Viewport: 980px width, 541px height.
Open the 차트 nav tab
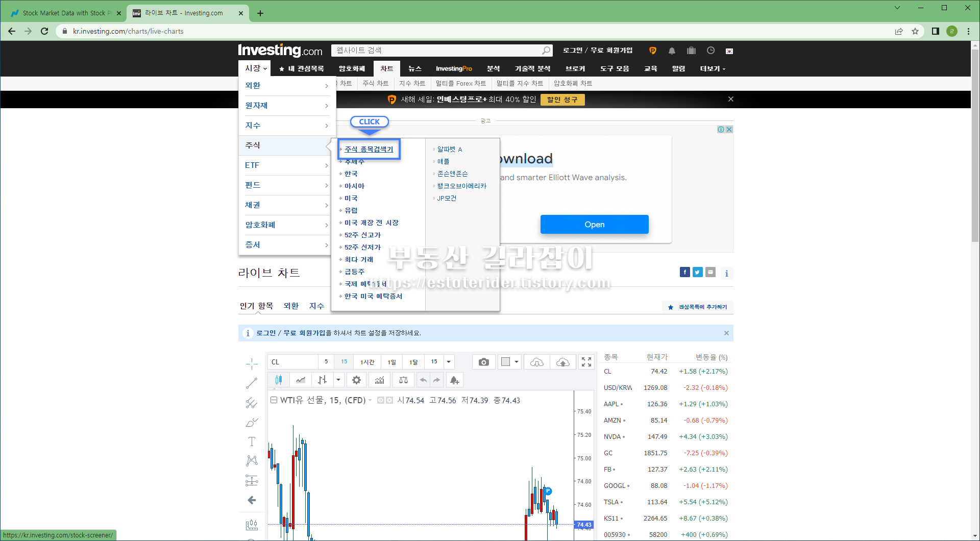coord(387,68)
